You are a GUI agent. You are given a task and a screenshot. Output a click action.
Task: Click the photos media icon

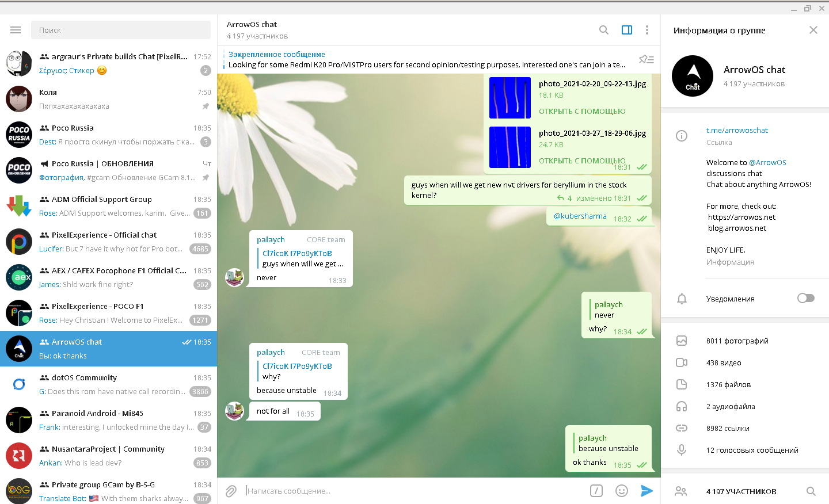point(682,341)
